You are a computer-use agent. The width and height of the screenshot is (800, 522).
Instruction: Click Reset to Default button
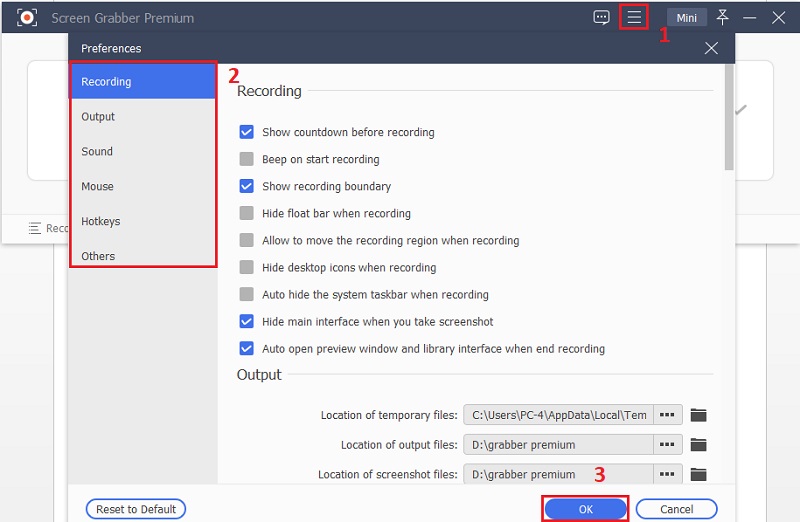(x=136, y=509)
